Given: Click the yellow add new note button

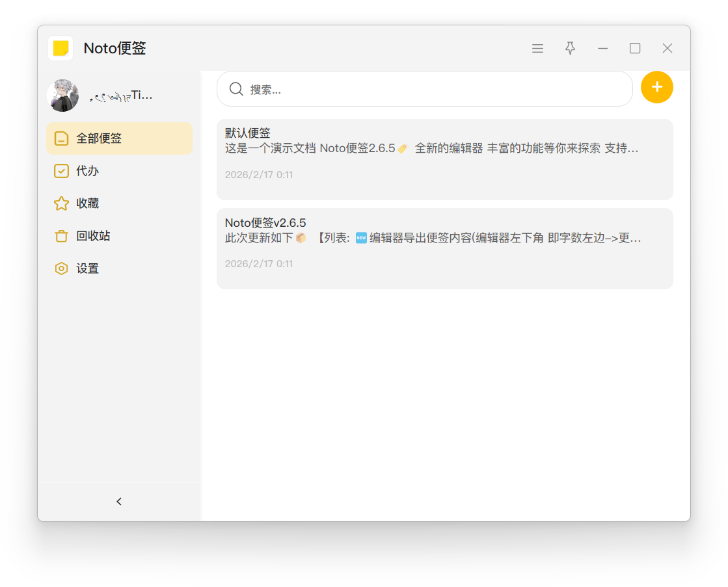Looking at the screenshot, I should 656,87.
